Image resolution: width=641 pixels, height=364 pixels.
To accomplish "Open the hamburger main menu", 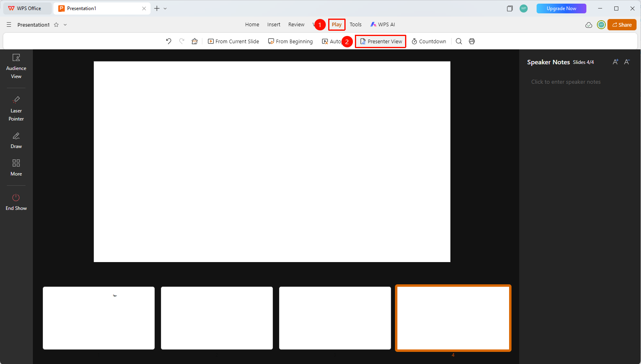I will click(x=9, y=25).
